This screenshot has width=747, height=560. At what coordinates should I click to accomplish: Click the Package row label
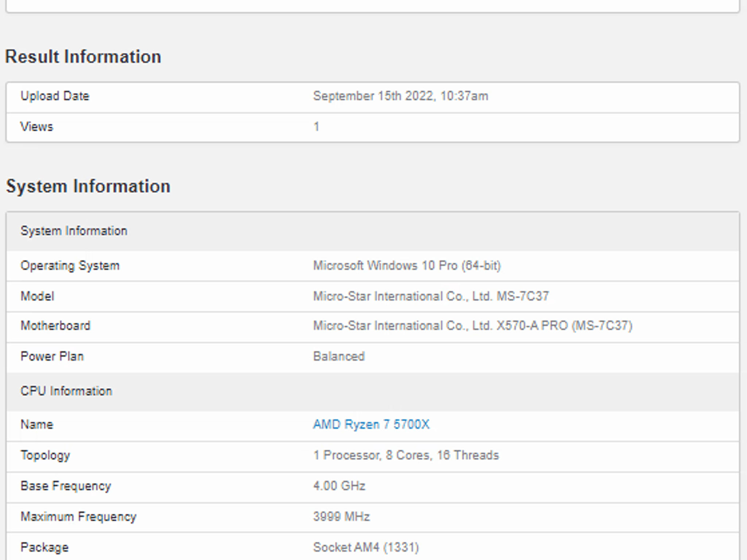(x=44, y=548)
